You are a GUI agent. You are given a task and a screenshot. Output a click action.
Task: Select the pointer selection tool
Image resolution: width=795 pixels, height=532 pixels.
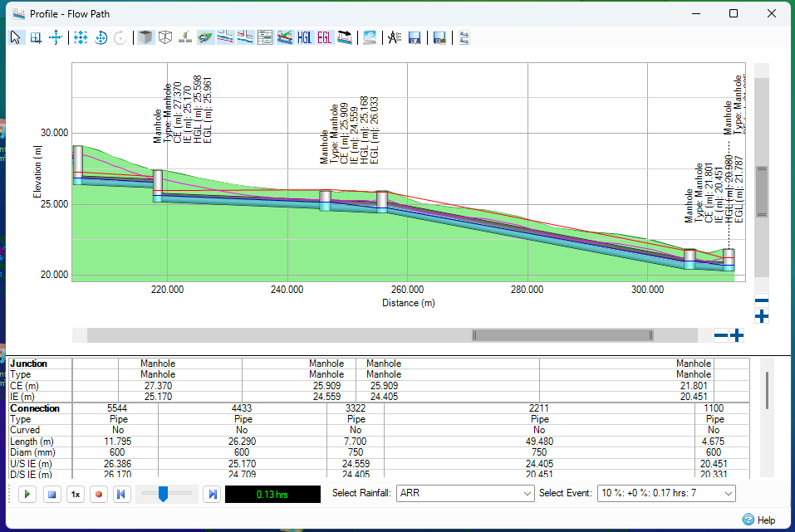point(16,37)
